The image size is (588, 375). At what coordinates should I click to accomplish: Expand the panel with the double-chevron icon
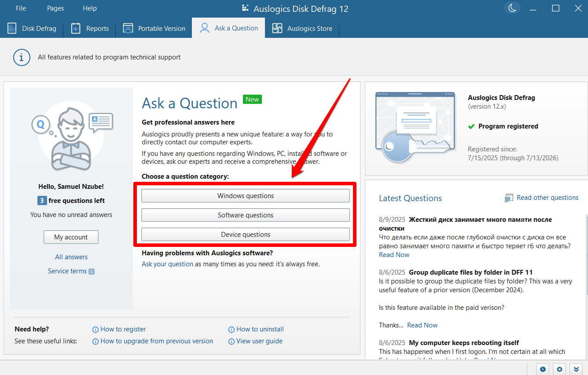(x=576, y=369)
